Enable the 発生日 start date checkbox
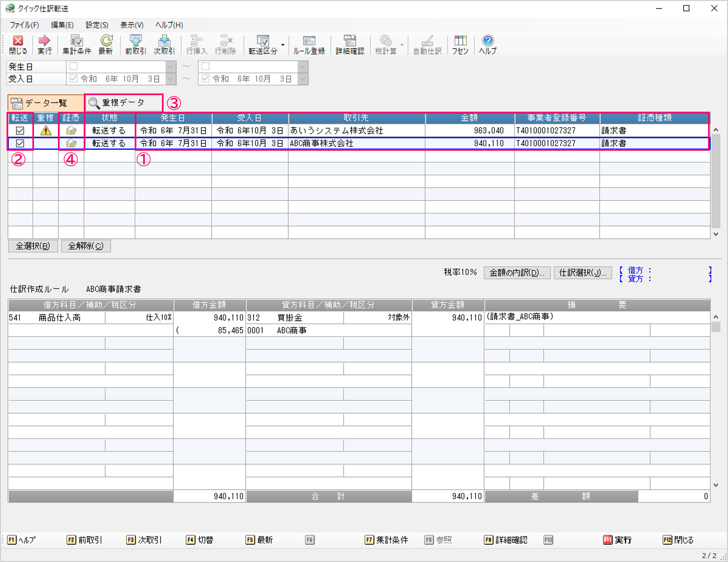The width and height of the screenshot is (728, 562). 74,66
